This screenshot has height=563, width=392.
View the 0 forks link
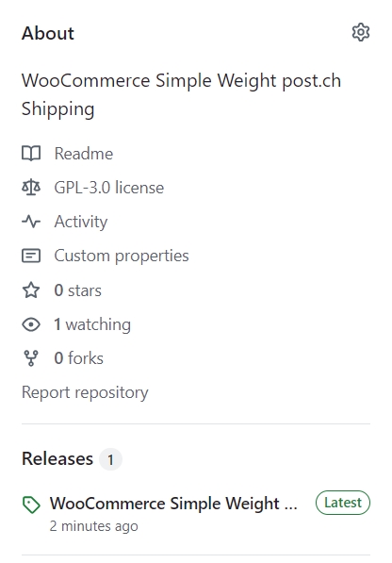(x=78, y=358)
